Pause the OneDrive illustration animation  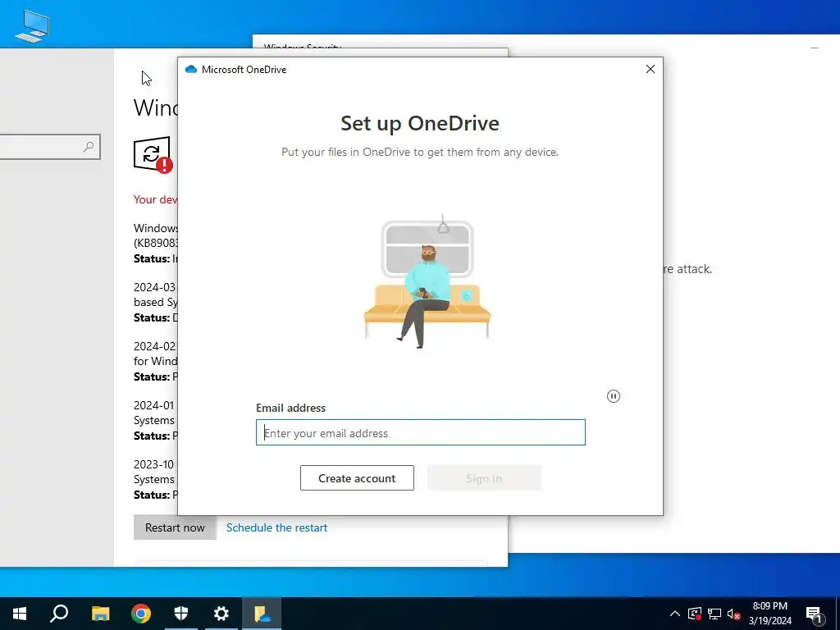click(x=614, y=396)
